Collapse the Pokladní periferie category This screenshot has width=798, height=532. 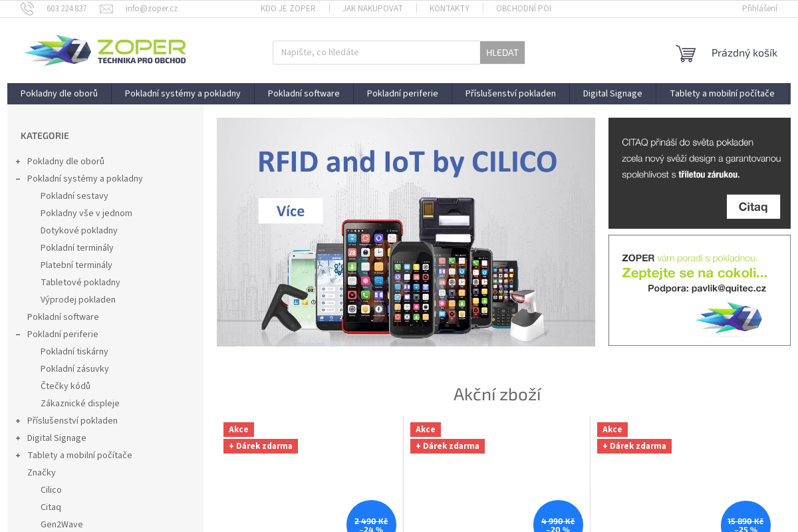coord(18,334)
